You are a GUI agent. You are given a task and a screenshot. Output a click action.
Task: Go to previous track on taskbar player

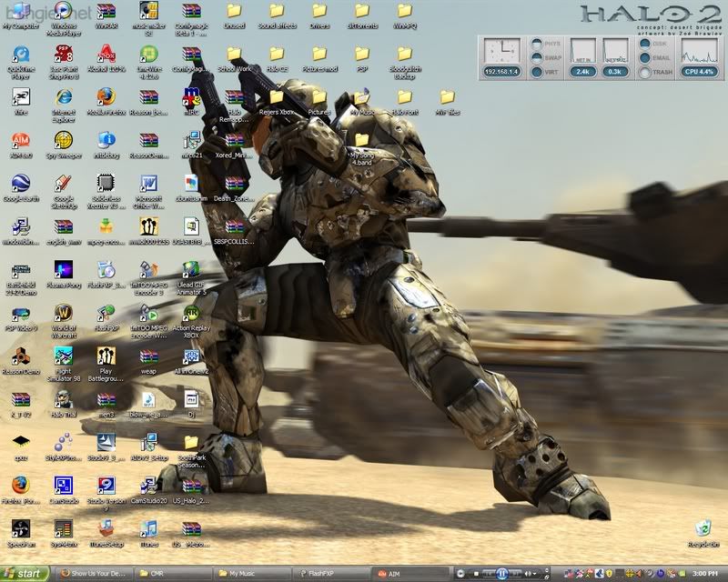[x=489, y=574]
